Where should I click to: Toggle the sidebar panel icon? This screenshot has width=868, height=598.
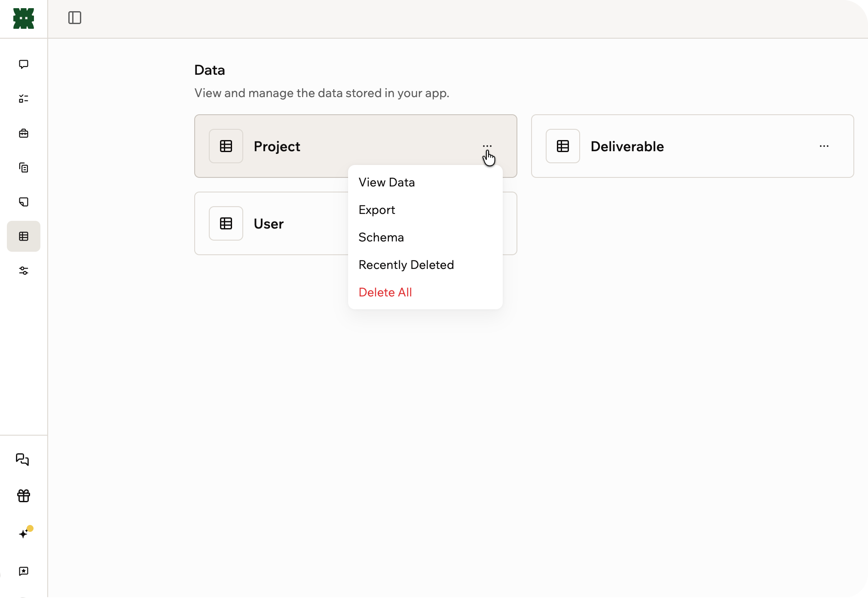pyautogui.click(x=75, y=18)
